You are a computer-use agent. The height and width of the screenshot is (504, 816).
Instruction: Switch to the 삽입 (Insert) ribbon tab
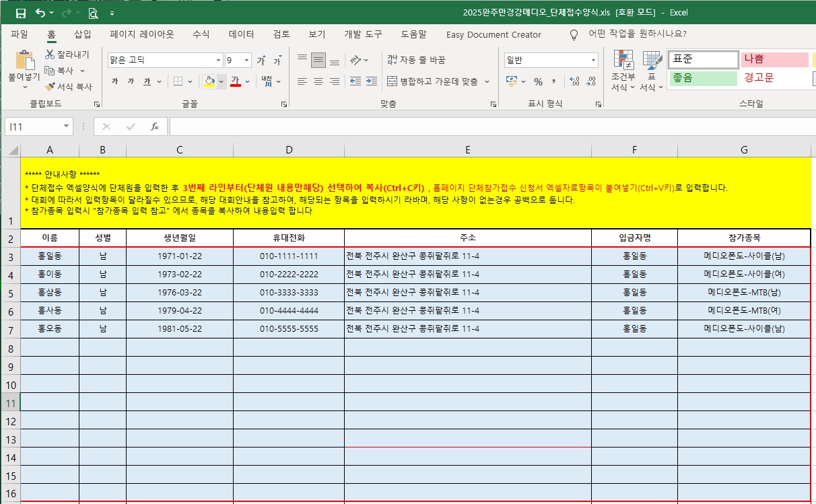coord(82,34)
